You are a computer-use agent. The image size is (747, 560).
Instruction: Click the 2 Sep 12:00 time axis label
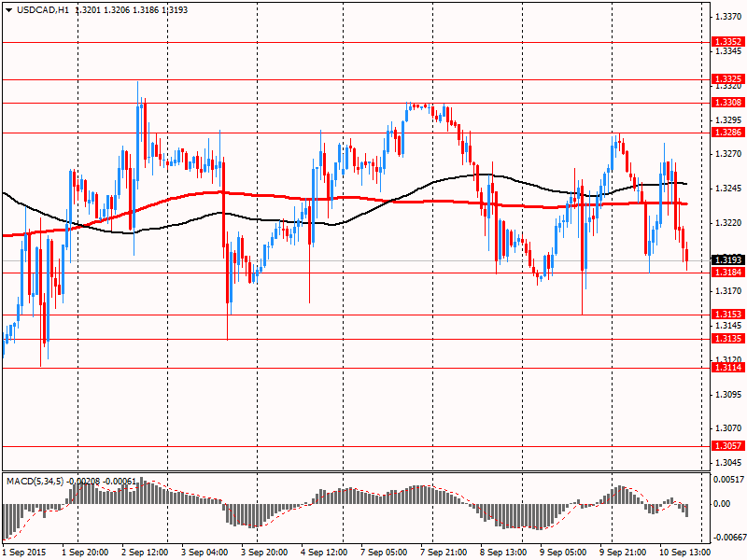[146, 553]
